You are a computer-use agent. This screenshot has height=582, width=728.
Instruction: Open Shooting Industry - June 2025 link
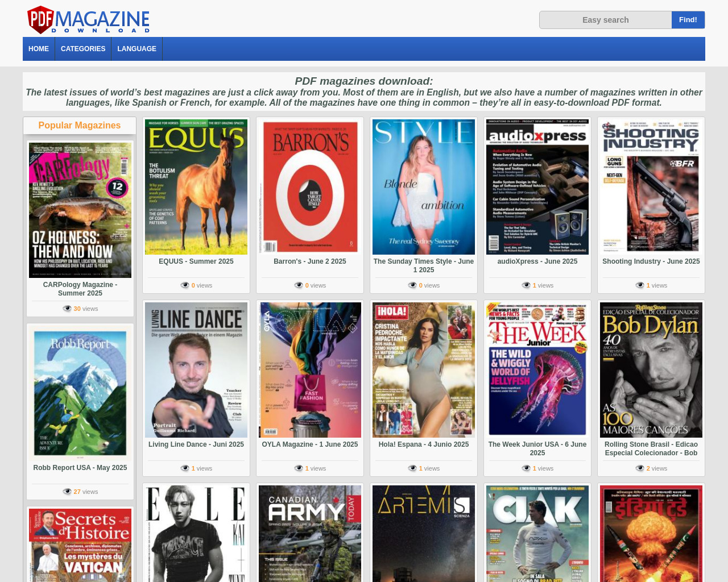pyautogui.click(x=651, y=261)
